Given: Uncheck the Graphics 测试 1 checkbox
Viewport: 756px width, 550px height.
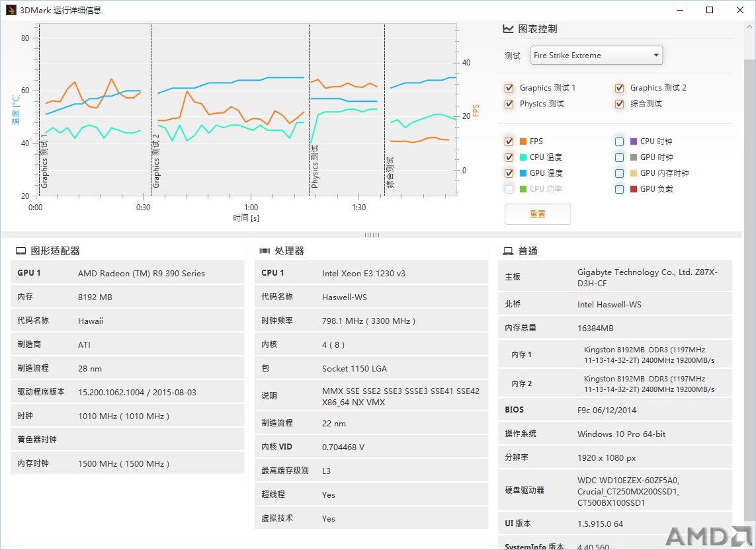Looking at the screenshot, I should pos(509,88).
